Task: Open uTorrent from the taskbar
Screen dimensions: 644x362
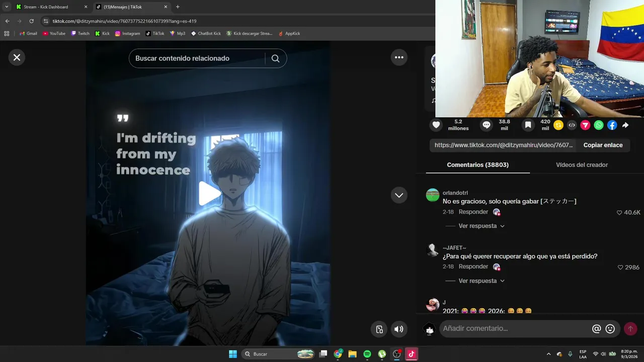Action: click(382, 354)
